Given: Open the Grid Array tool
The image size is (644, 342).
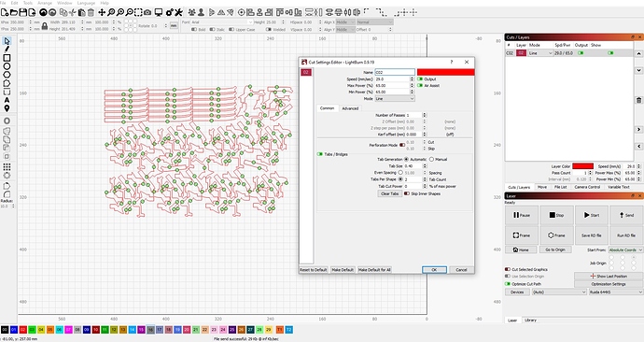Looking at the screenshot, I should coord(7,167).
